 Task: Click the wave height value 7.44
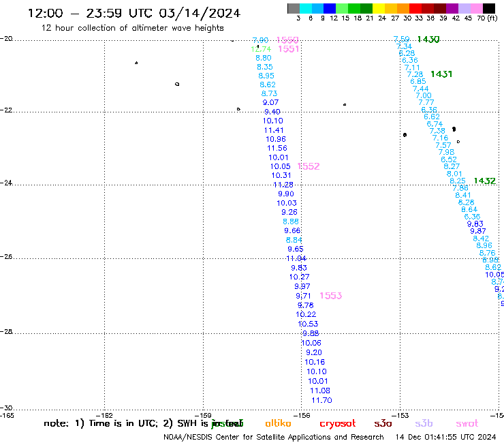420,89
